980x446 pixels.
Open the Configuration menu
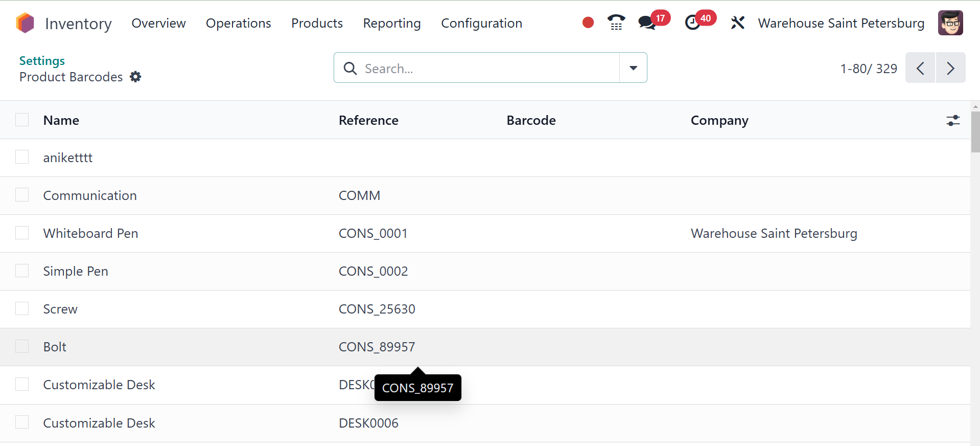tap(481, 24)
